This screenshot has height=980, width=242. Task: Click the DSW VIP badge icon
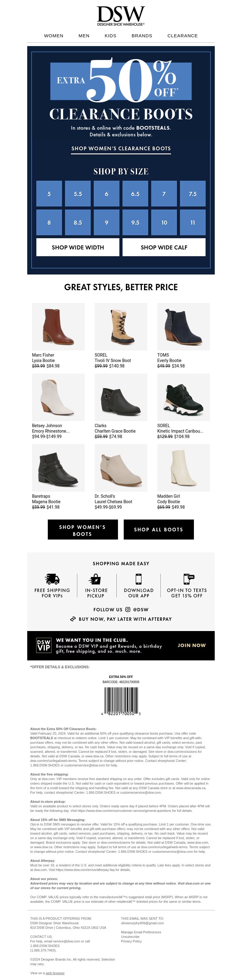44,645
